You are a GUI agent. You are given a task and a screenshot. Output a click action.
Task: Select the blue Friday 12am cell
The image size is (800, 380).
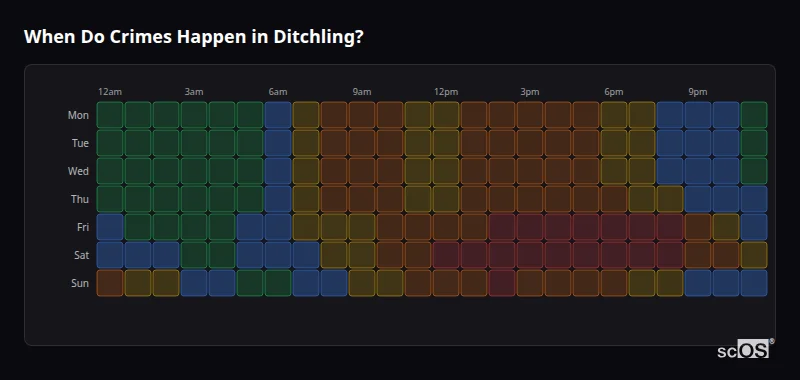point(110,227)
